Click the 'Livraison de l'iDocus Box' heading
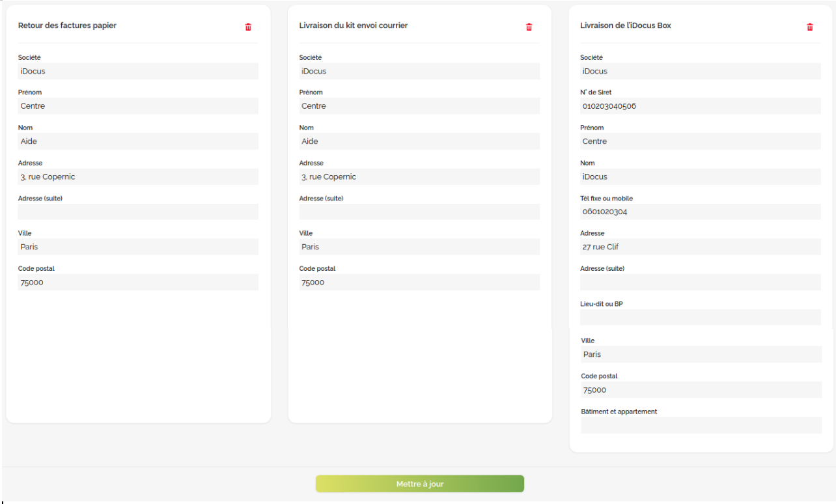Image resolution: width=836 pixels, height=504 pixels. tap(626, 25)
